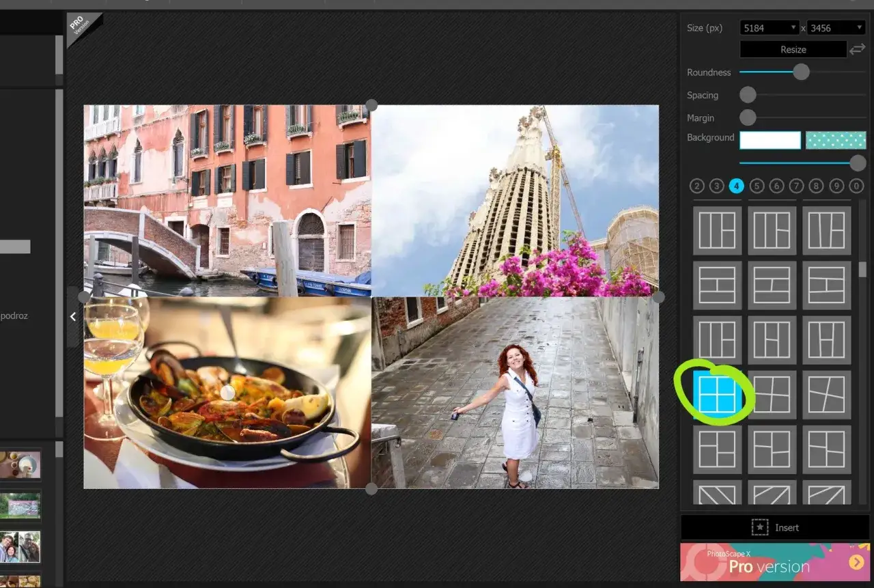Image resolution: width=874 pixels, height=588 pixels.
Task: Select the top-right layout in the template grid
Action: [826, 230]
